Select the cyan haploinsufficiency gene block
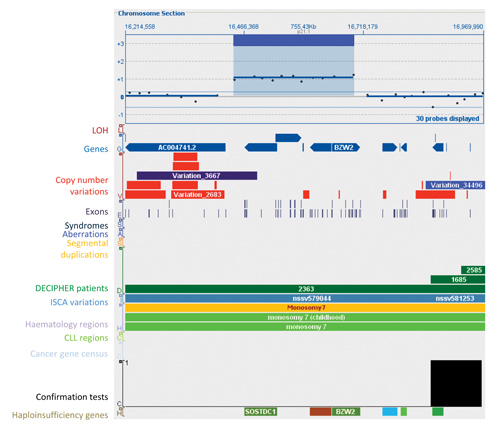Image resolution: width=500 pixels, height=425 pixels. [390, 412]
